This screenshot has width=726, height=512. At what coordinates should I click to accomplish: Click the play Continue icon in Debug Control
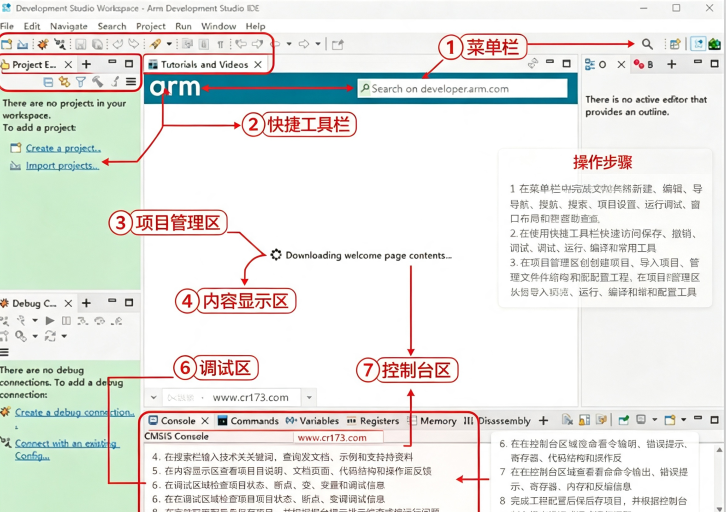(50, 320)
